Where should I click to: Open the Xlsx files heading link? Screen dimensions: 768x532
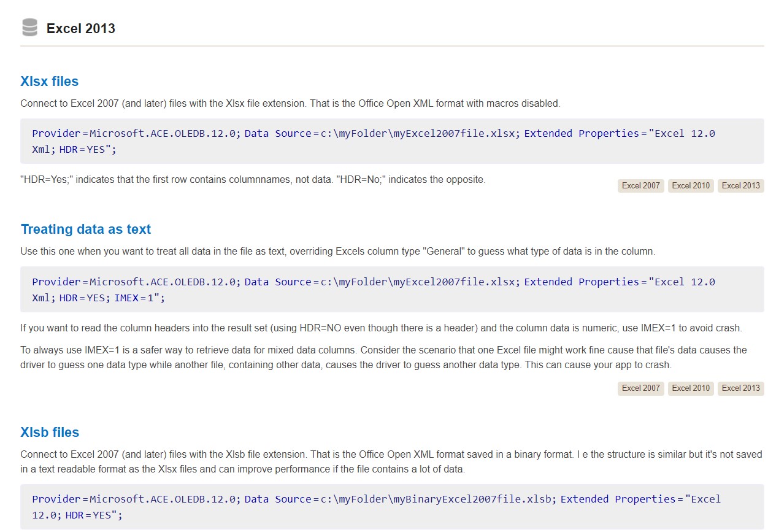(x=50, y=82)
